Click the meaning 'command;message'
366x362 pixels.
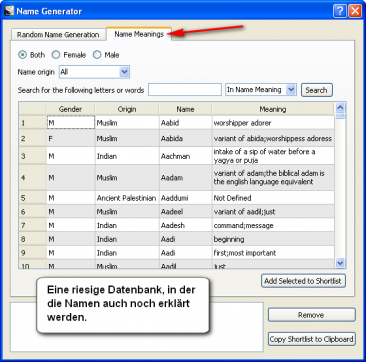(x=273, y=225)
